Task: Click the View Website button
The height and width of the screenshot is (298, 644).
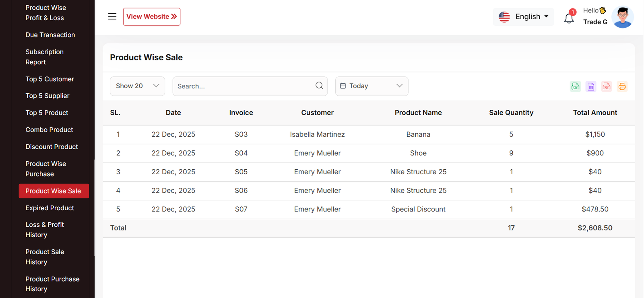Action: pyautogui.click(x=151, y=16)
